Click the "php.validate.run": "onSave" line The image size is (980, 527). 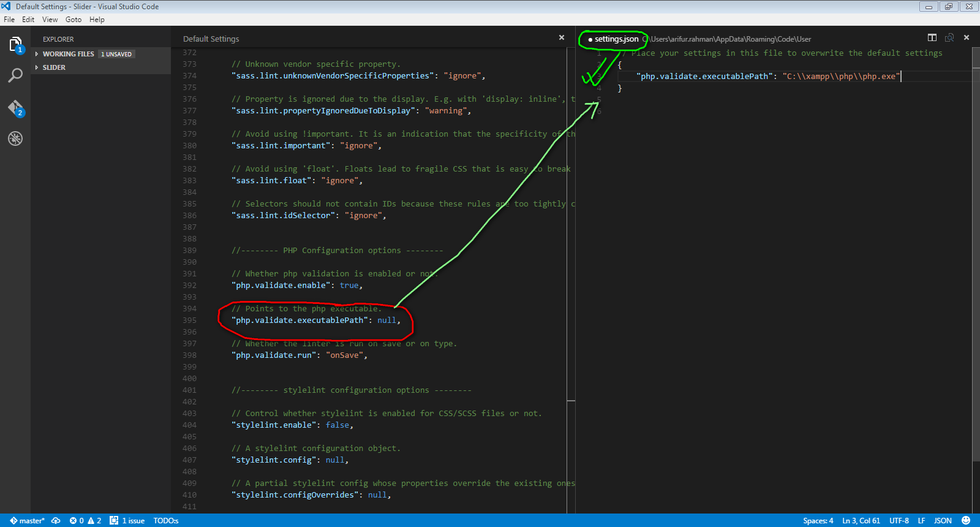tap(300, 355)
